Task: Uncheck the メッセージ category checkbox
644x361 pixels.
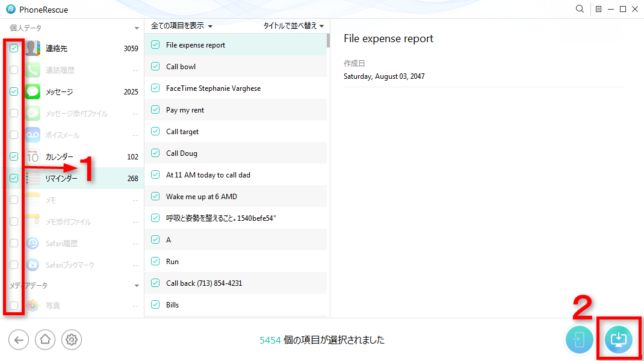Action: click(14, 91)
